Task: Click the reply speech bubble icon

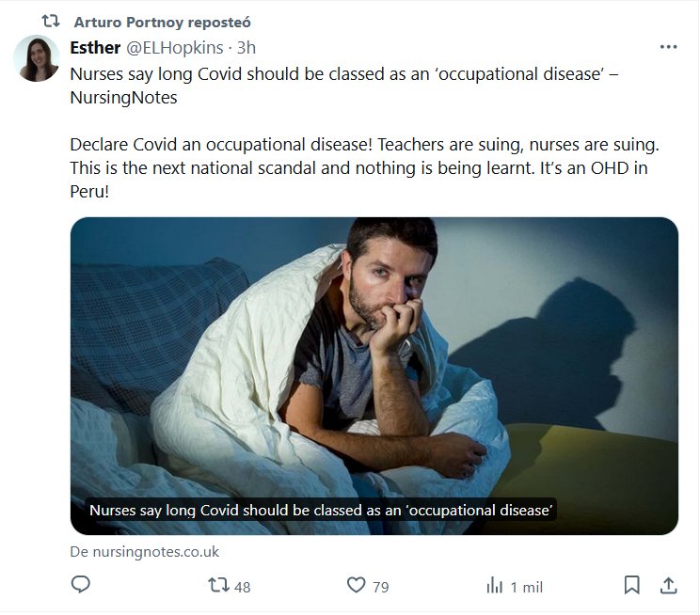Action: click(x=82, y=585)
